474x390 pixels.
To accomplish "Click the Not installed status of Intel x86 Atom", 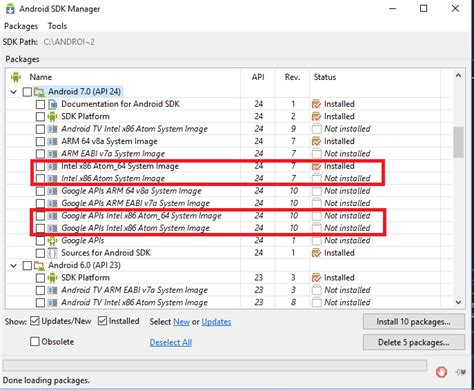I will [x=347, y=179].
